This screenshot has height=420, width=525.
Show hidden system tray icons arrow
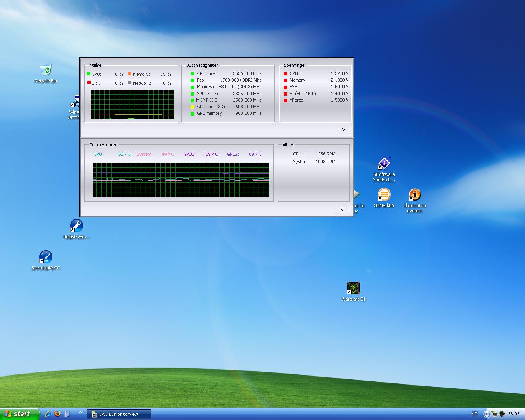point(486,414)
